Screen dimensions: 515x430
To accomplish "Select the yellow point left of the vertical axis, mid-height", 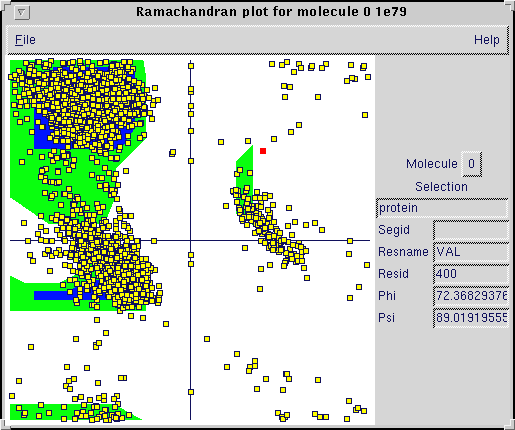I will (172, 153).
